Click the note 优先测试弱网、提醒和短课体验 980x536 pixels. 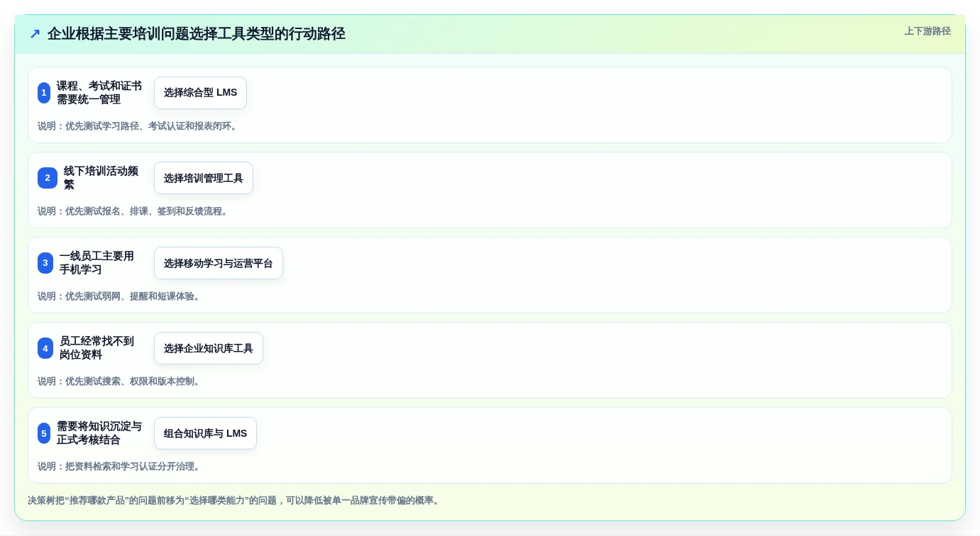point(121,296)
